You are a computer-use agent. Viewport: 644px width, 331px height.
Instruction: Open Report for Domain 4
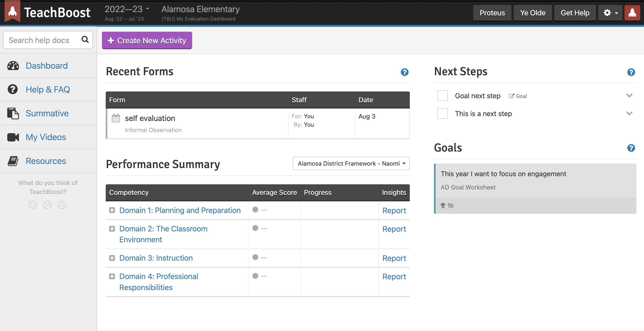pyautogui.click(x=394, y=277)
